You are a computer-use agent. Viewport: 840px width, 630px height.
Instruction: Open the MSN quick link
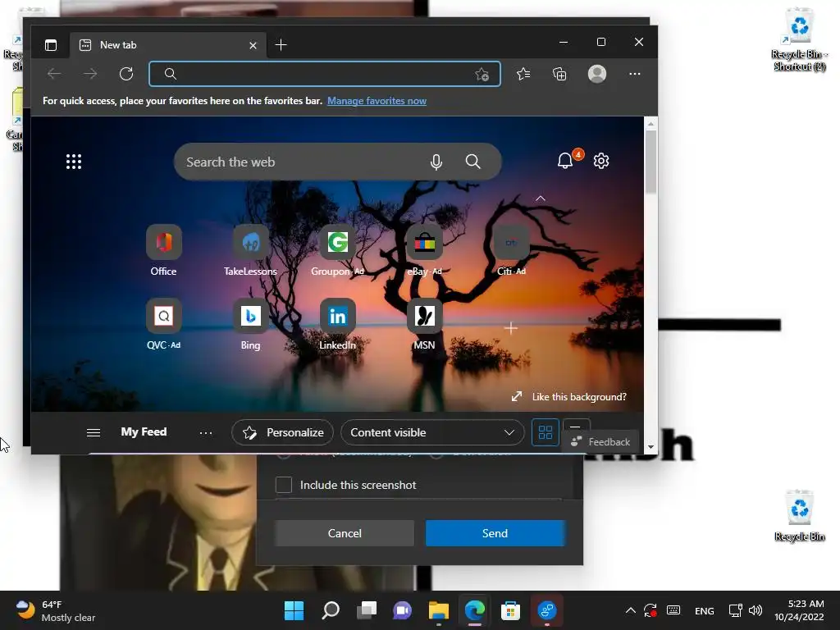424,325
